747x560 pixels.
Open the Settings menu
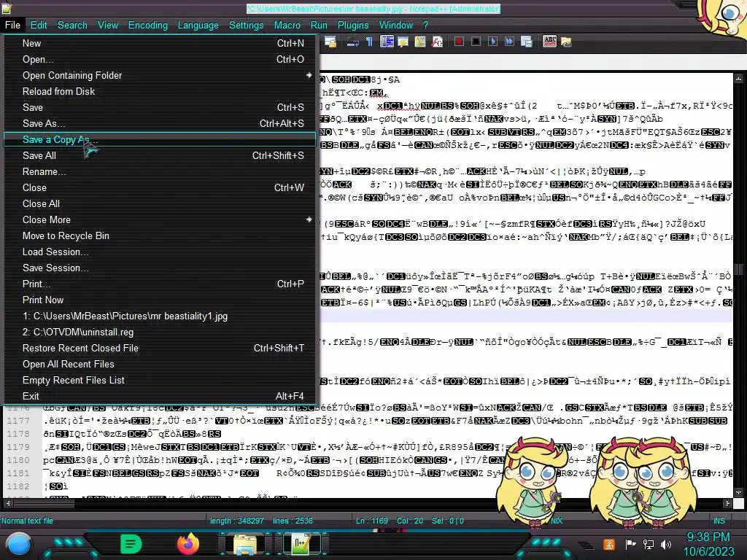click(x=247, y=26)
